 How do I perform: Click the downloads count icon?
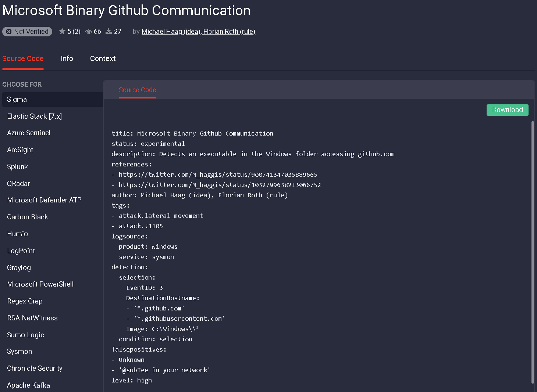tap(109, 32)
